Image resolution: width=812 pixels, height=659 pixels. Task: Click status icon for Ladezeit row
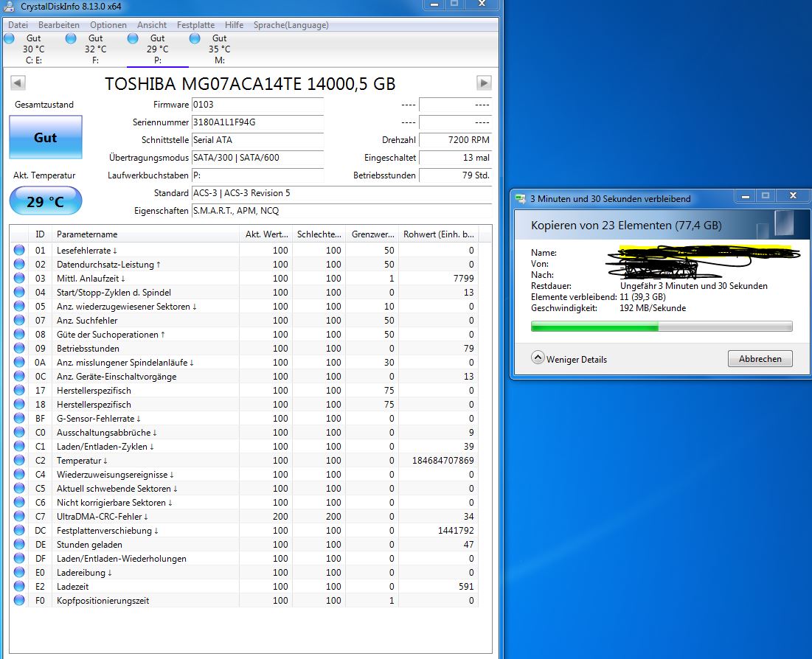click(19, 586)
